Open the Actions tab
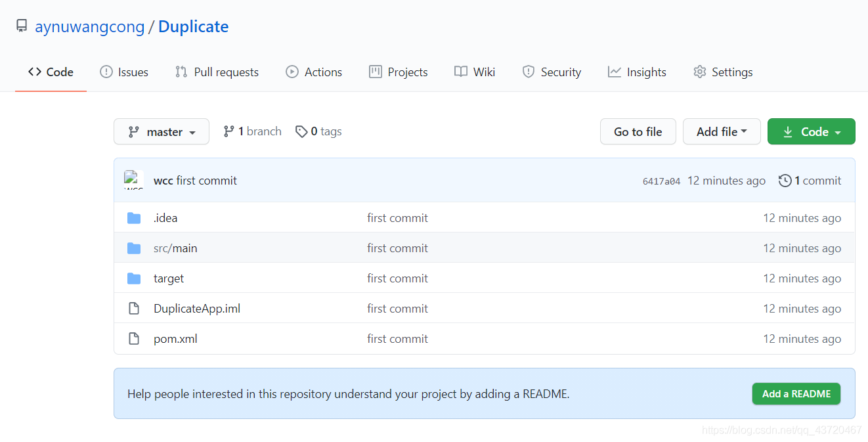This screenshot has width=868, height=442. click(314, 72)
